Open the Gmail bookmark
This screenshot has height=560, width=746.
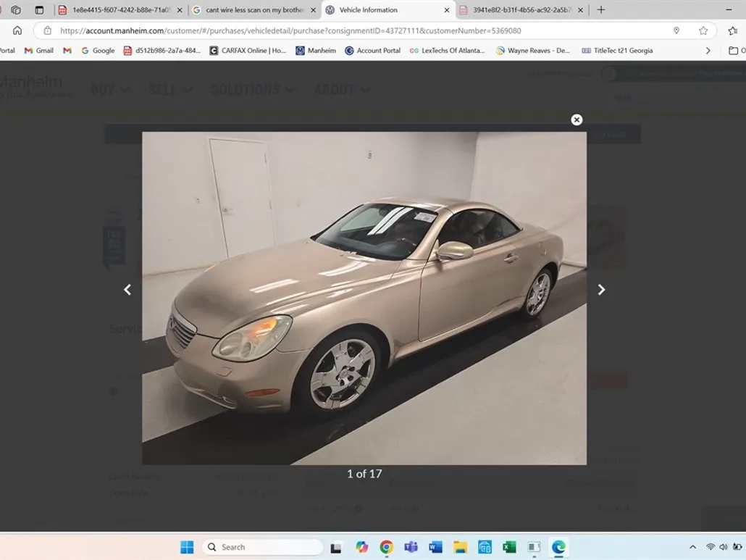[x=39, y=51]
